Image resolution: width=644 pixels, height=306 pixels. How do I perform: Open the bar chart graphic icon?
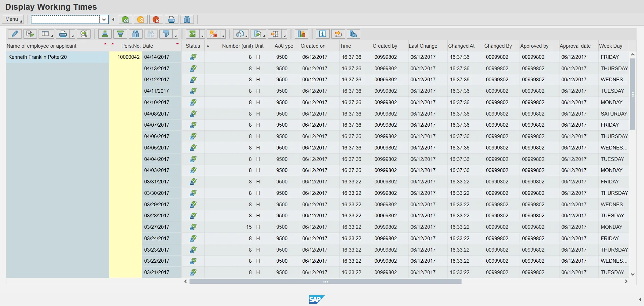(302, 34)
